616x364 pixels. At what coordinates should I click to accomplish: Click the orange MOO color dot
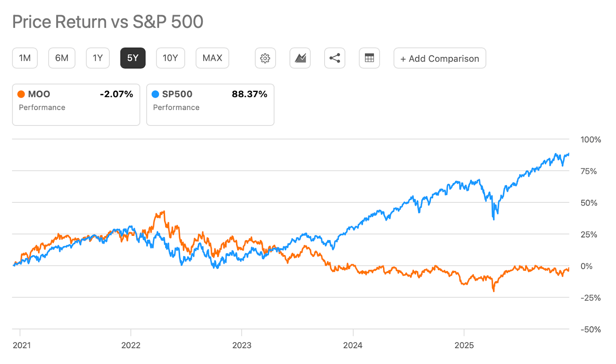pos(21,94)
